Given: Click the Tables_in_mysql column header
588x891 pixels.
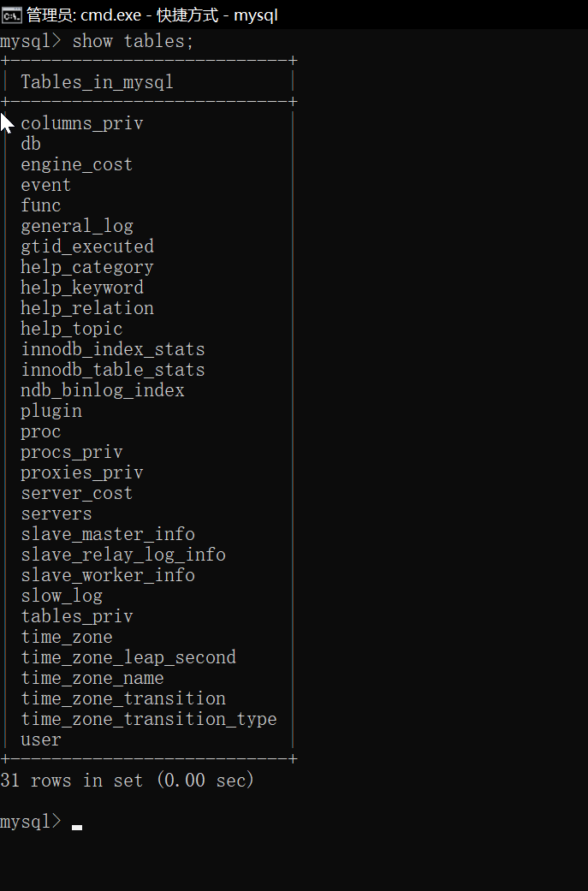Looking at the screenshot, I should (97, 82).
